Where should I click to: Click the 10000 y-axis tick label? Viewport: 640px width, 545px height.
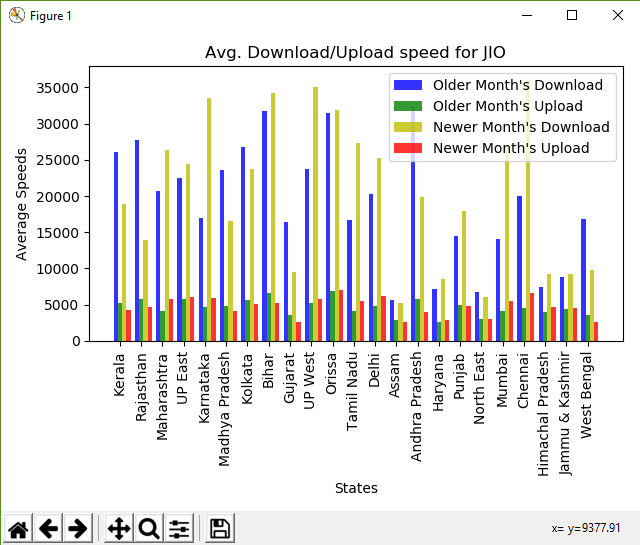tap(58, 269)
